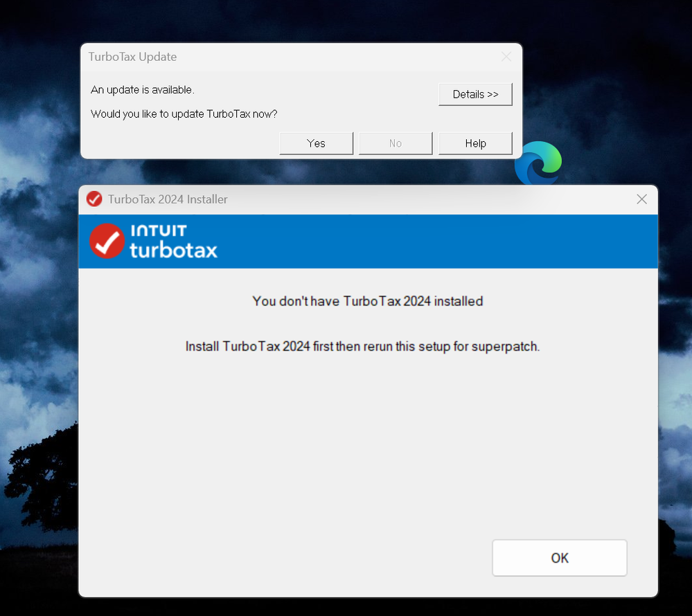The image size is (692, 616).
Task: Click 'An update is available' text
Action: coord(143,90)
